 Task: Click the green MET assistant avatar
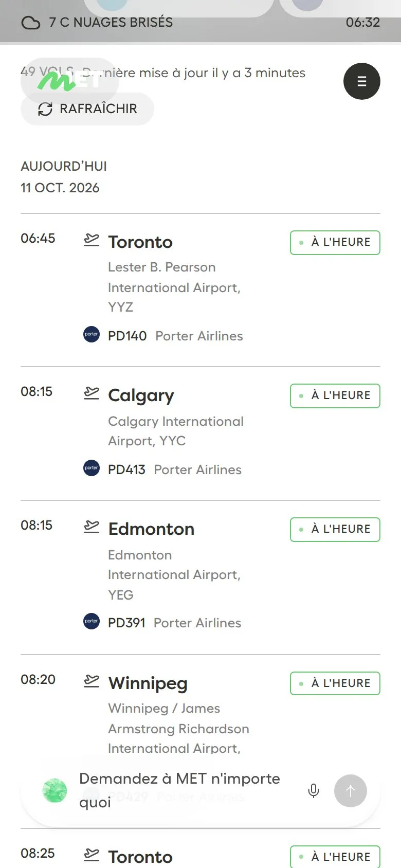pos(54,791)
